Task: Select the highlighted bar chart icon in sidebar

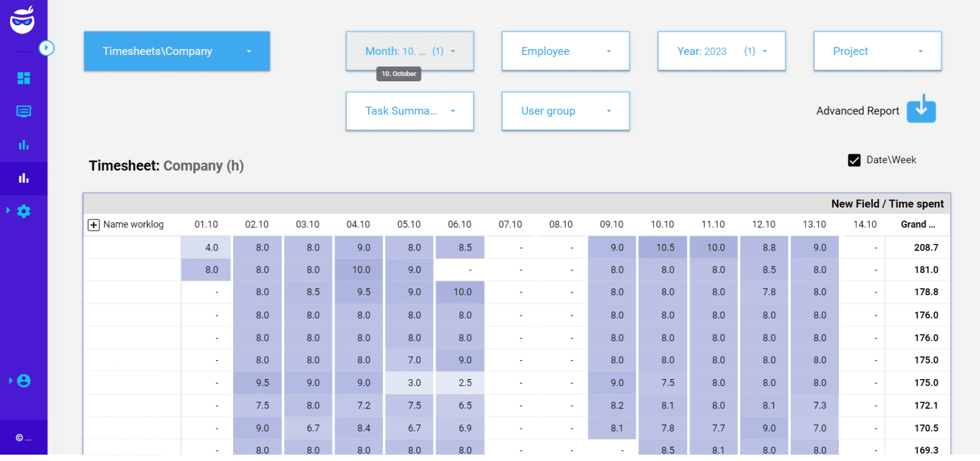Action: [23, 178]
